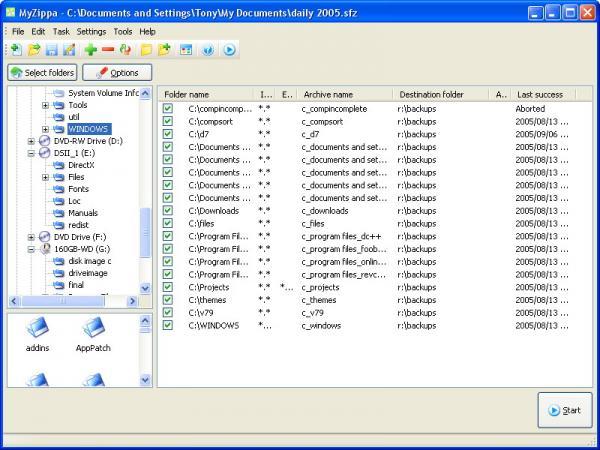Click the green plus Add toolbar icon
600x450 pixels.
(91, 49)
